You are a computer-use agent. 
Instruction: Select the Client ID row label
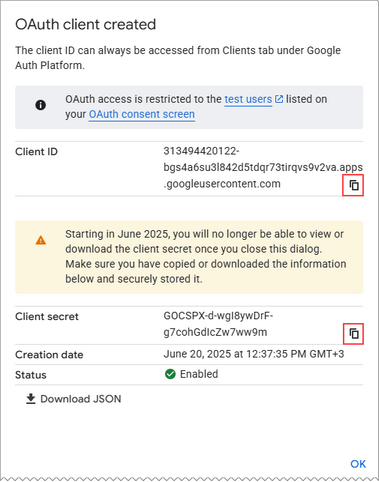tap(36, 152)
